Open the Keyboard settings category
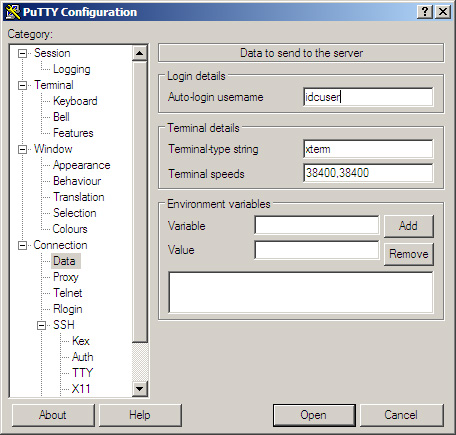Viewport: 456px width, 435px height. tap(75, 101)
